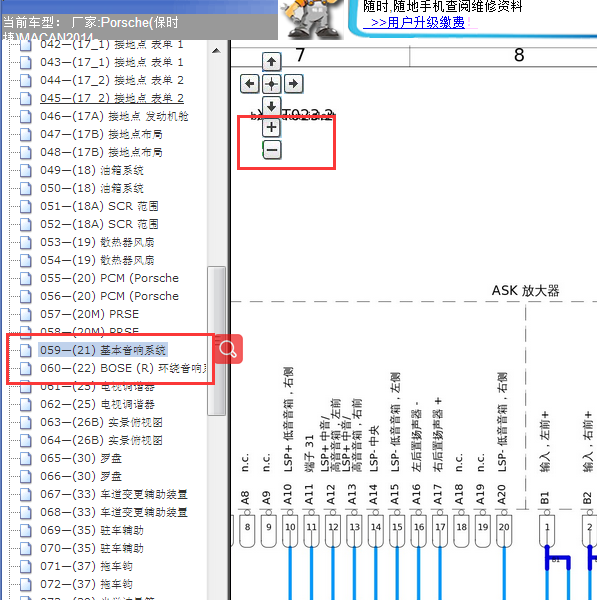
Task: Click the page icon for 057 PRSE
Action: pos(26,314)
